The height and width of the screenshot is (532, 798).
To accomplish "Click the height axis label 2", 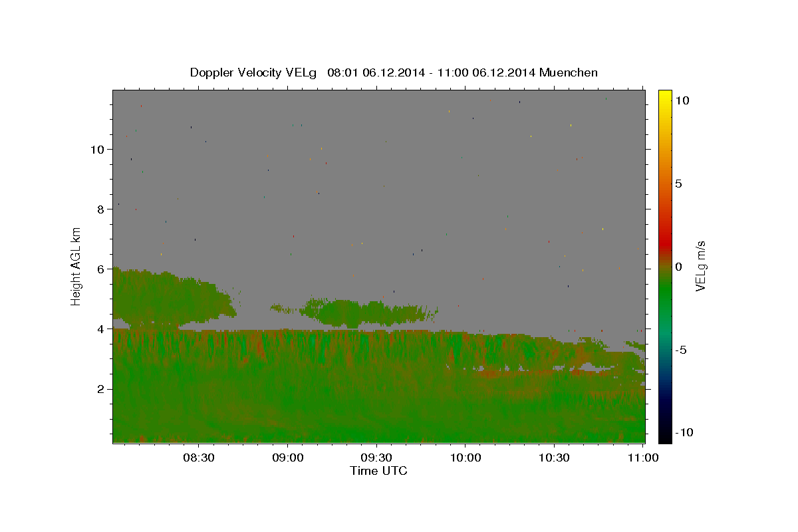I will click(x=100, y=389).
